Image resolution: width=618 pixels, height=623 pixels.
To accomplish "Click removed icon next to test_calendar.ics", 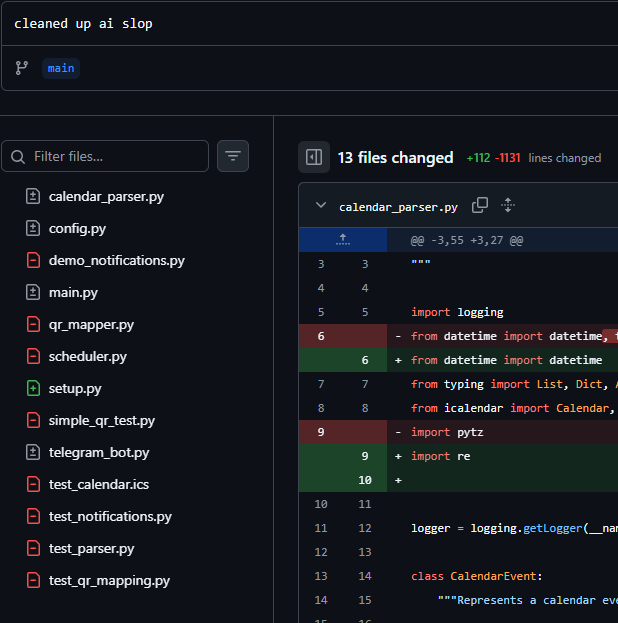I will click(33, 484).
